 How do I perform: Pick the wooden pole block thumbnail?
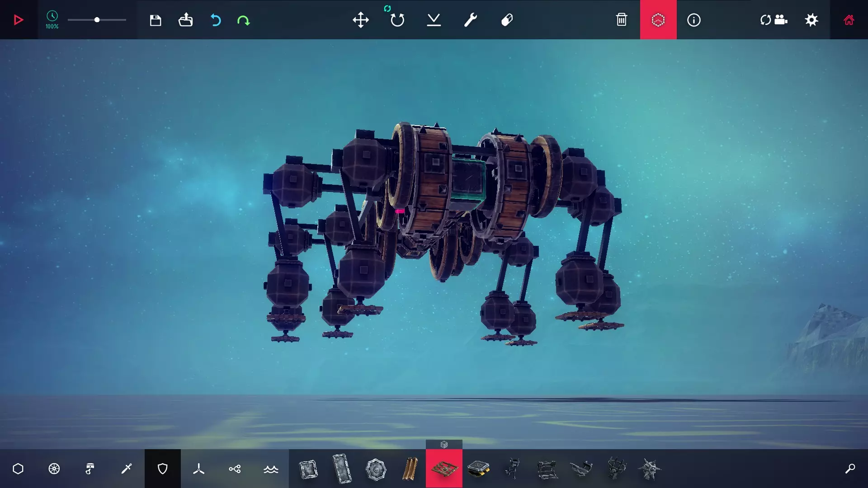[x=410, y=469]
